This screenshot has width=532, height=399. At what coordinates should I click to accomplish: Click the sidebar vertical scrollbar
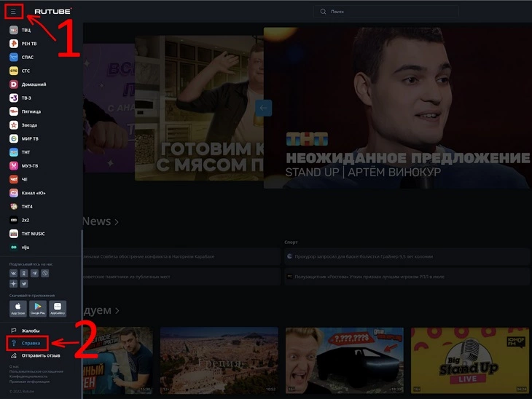pos(82,314)
